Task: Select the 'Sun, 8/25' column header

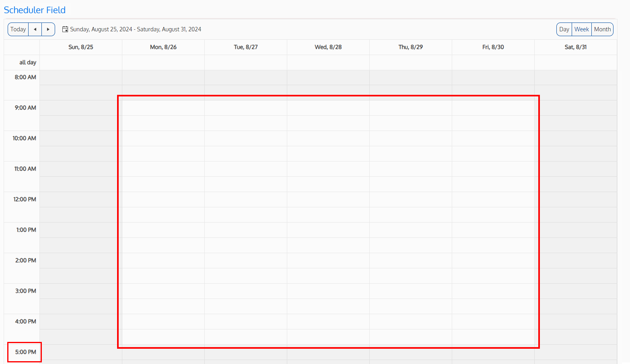Action: pyautogui.click(x=81, y=47)
